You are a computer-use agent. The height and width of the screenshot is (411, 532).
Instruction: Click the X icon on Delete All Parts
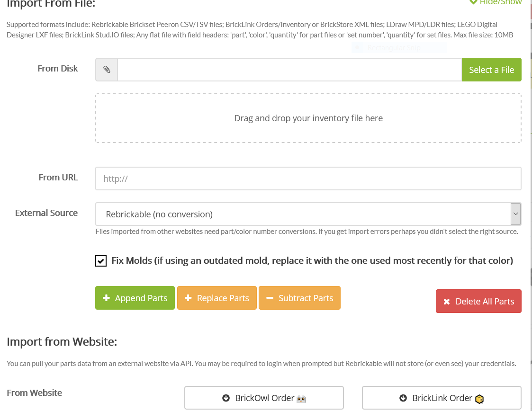pos(446,302)
